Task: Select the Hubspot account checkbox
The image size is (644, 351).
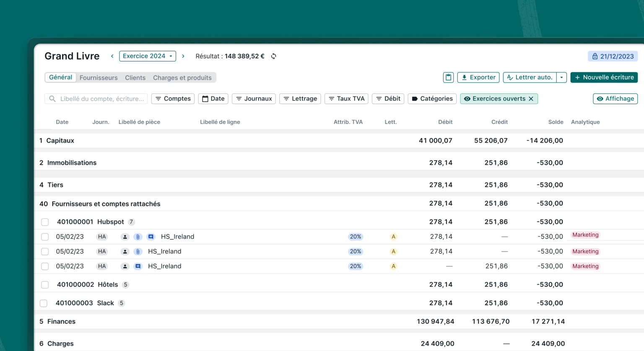Action: tap(45, 222)
